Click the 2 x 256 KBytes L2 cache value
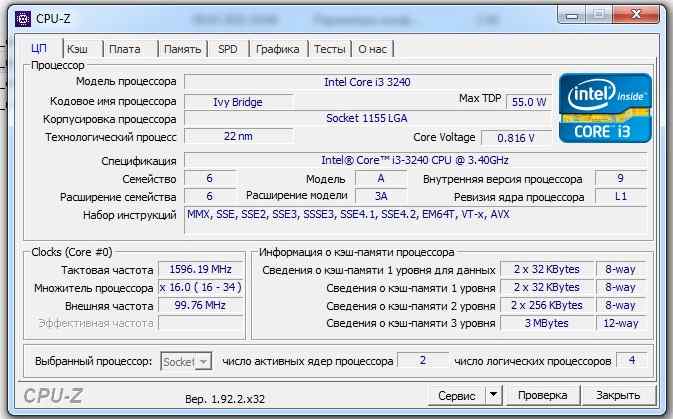This screenshot has height=419, width=673. 547,305
